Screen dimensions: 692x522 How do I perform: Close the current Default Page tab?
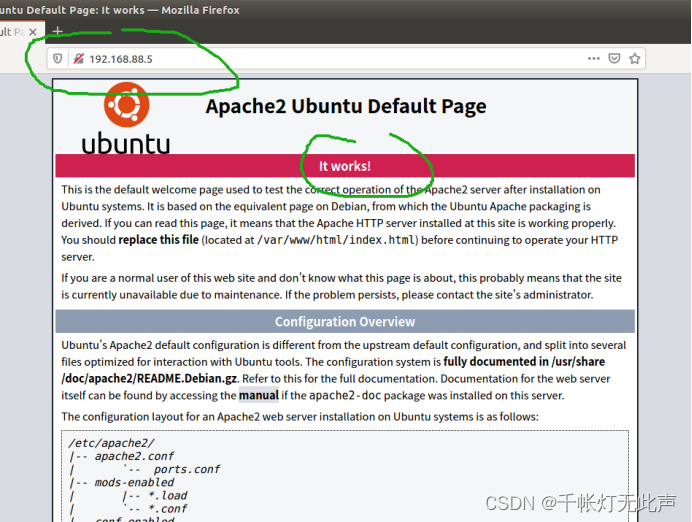tap(33, 32)
